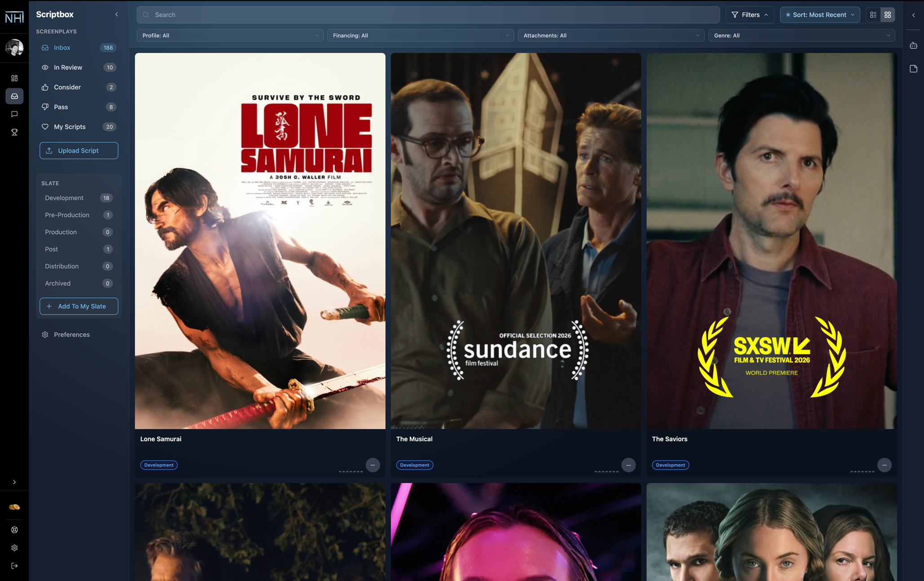Click the peanut-shaped icon in left rail
The width and height of the screenshot is (924, 581).
click(14, 507)
